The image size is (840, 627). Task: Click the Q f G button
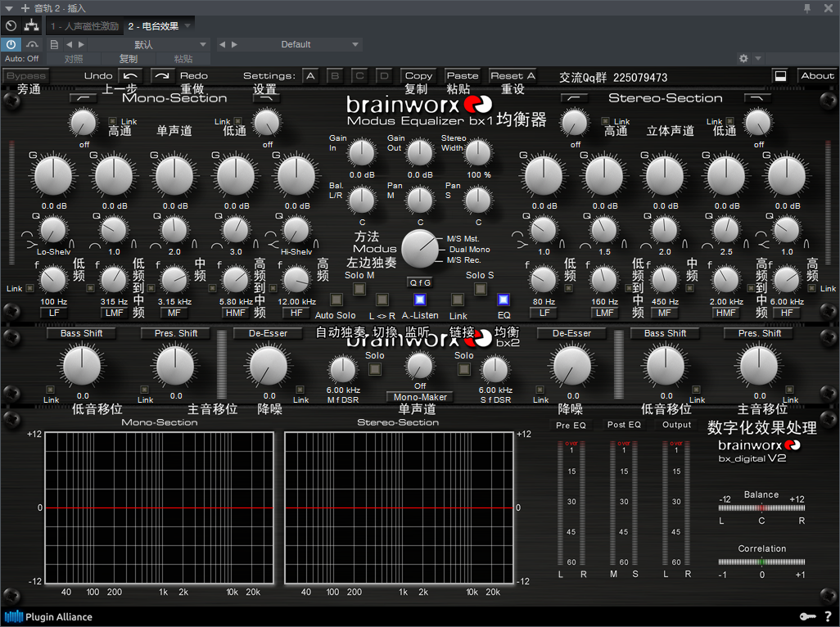tap(420, 282)
